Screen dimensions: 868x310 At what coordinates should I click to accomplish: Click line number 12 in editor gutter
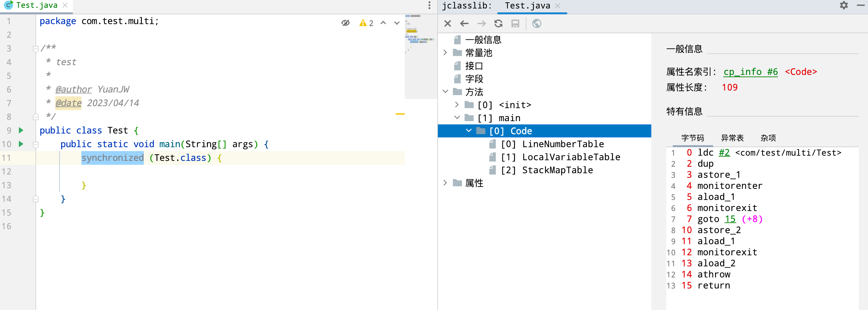point(7,171)
